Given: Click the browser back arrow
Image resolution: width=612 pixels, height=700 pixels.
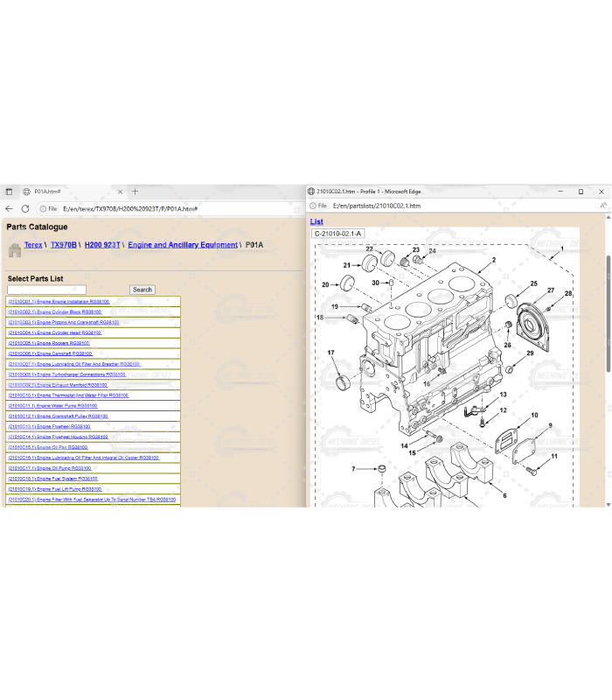Looking at the screenshot, I should point(9,208).
